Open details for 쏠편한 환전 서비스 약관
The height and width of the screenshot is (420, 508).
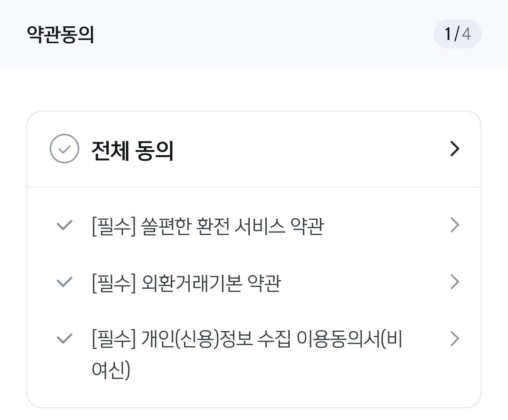[x=454, y=225]
